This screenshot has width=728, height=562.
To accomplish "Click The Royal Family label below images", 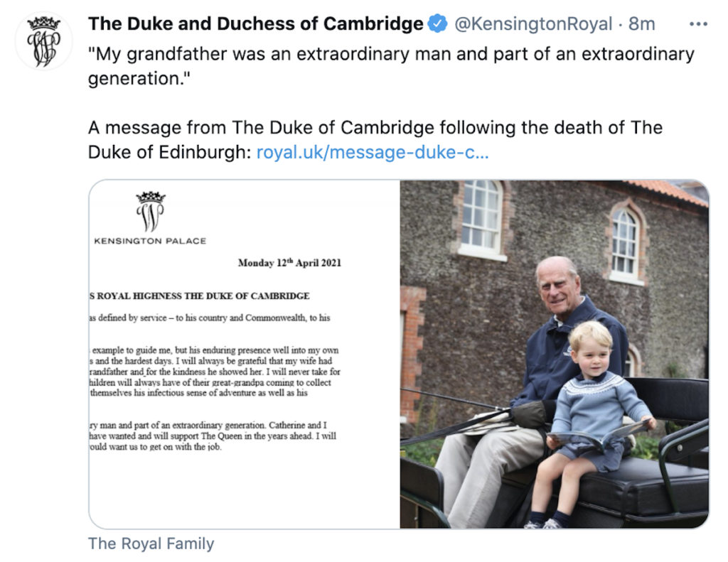I will (x=151, y=544).
